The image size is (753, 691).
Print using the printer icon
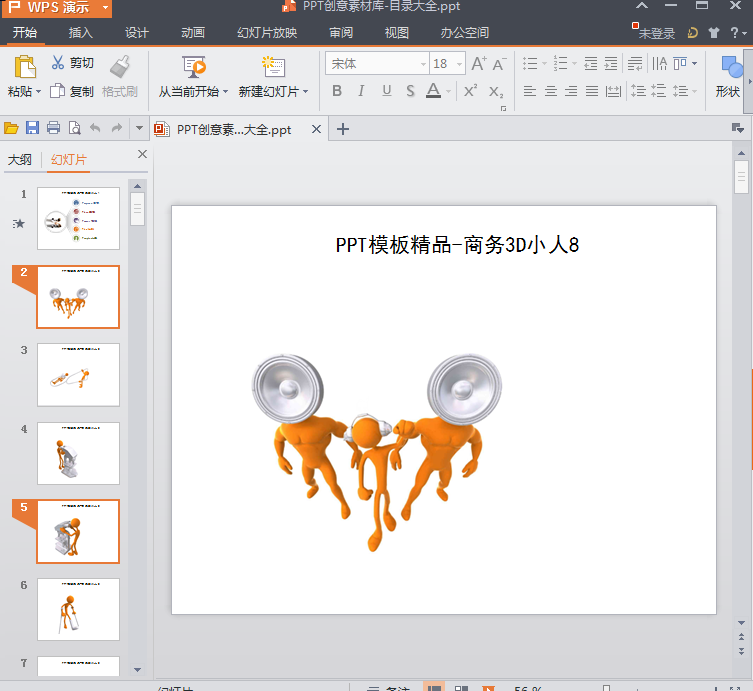click(x=53, y=128)
